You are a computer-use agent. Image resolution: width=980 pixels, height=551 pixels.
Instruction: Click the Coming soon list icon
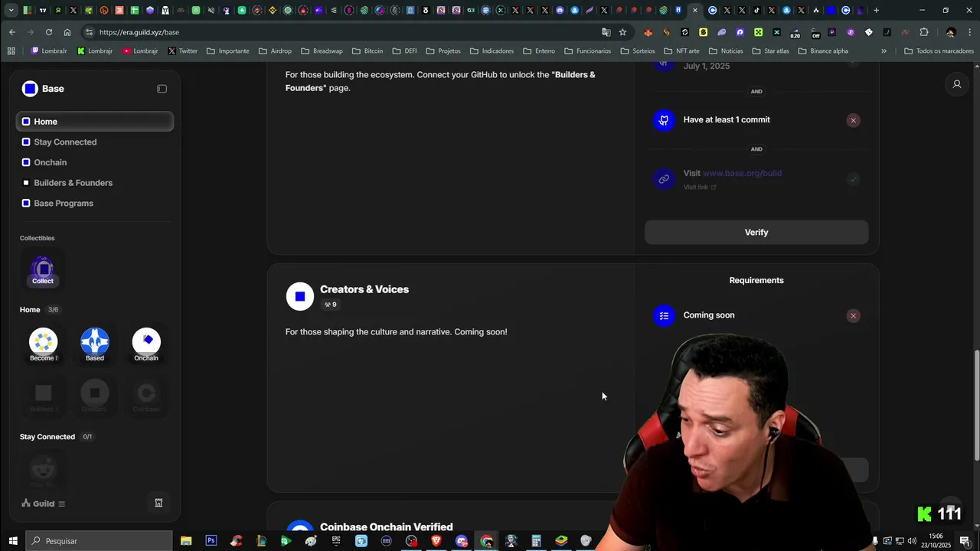(x=664, y=315)
